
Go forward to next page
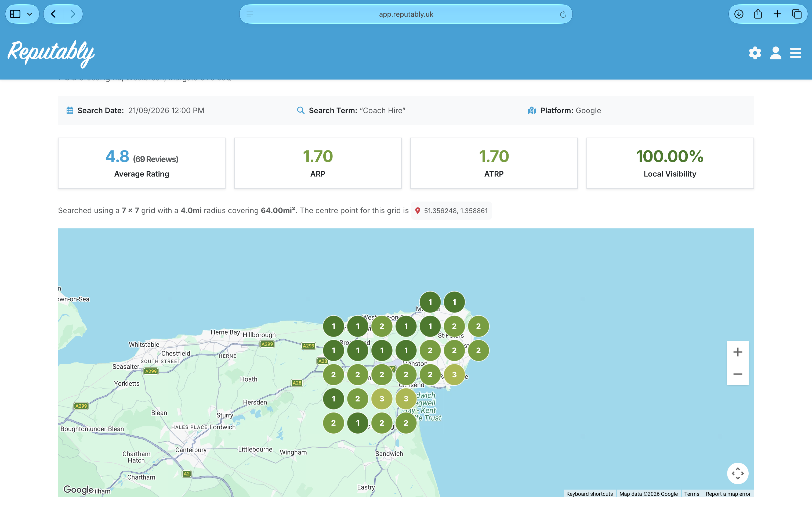[73, 14]
